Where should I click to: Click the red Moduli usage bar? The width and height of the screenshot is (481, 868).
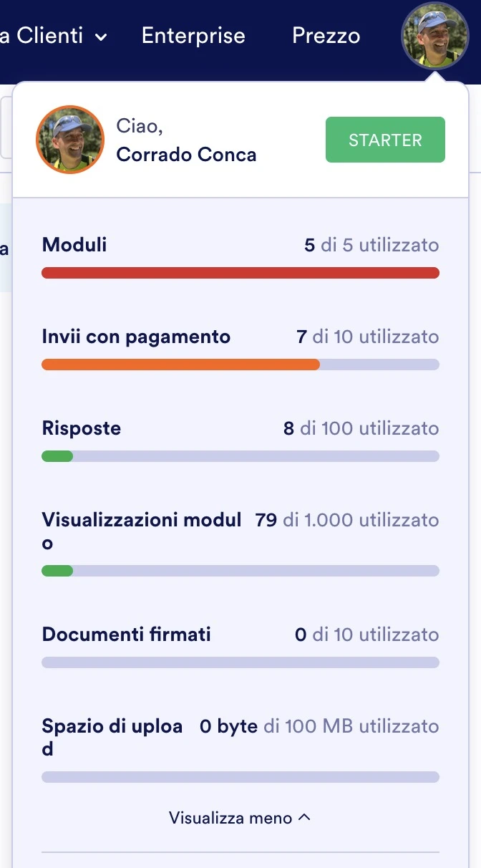coord(240,273)
